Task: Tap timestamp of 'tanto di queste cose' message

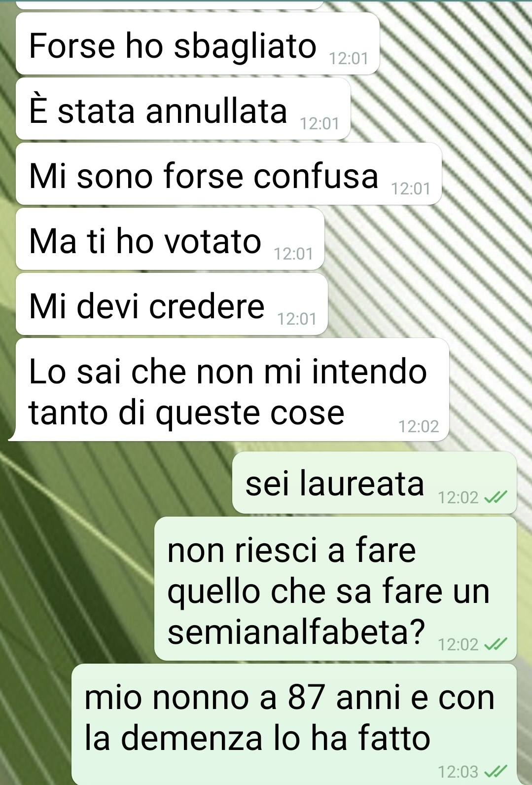Action: pos(419,426)
